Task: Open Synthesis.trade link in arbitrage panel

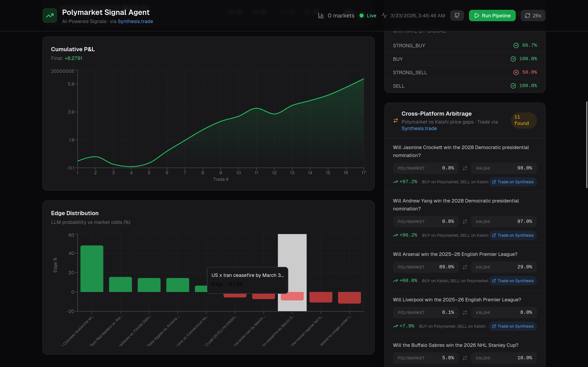Action: click(419, 128)
